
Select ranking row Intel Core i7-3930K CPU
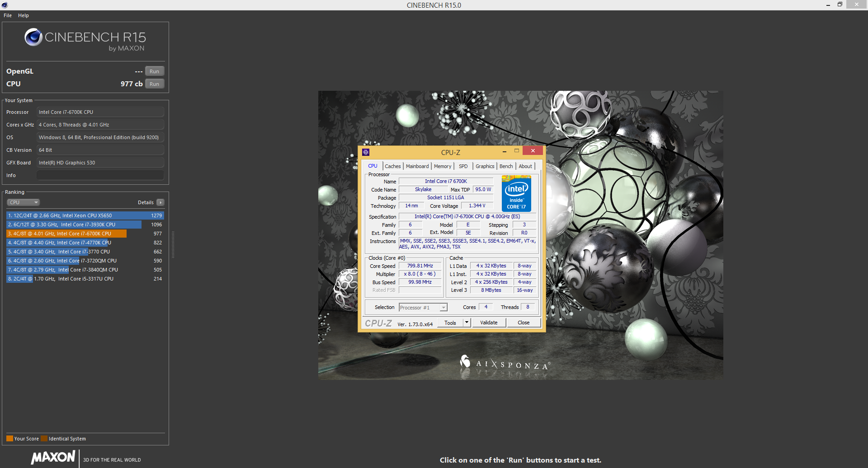click(85, 225)
